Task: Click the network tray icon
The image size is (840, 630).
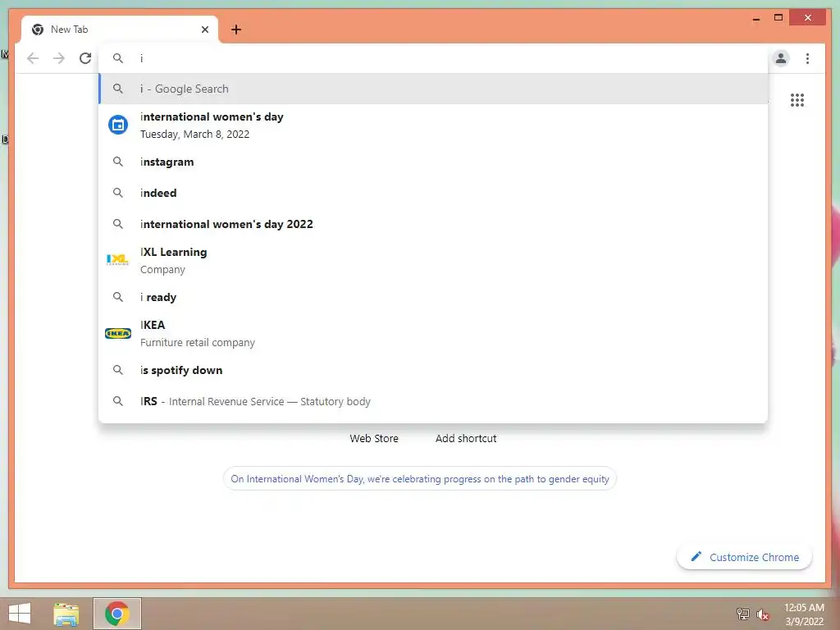Action: (742, 614)
